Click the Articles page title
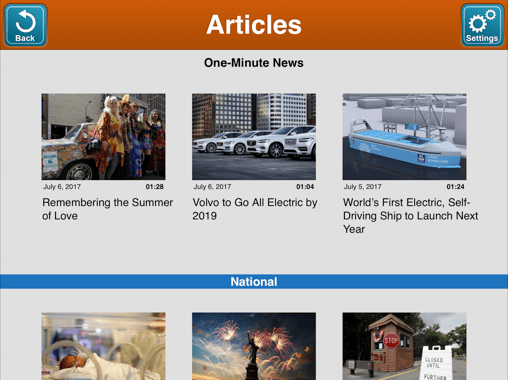This screenshot has width=508, height=380. [254, 25]
